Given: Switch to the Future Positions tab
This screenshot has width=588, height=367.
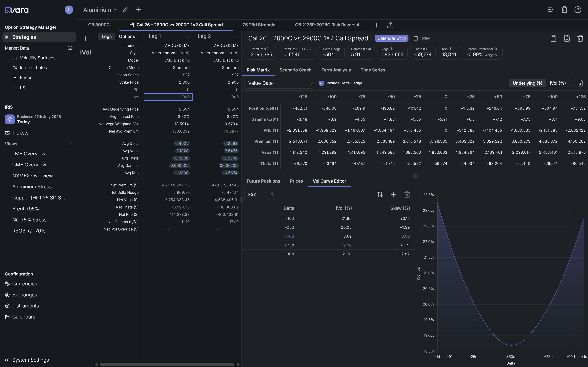Looking at the screenshot, I should (263, 181).
